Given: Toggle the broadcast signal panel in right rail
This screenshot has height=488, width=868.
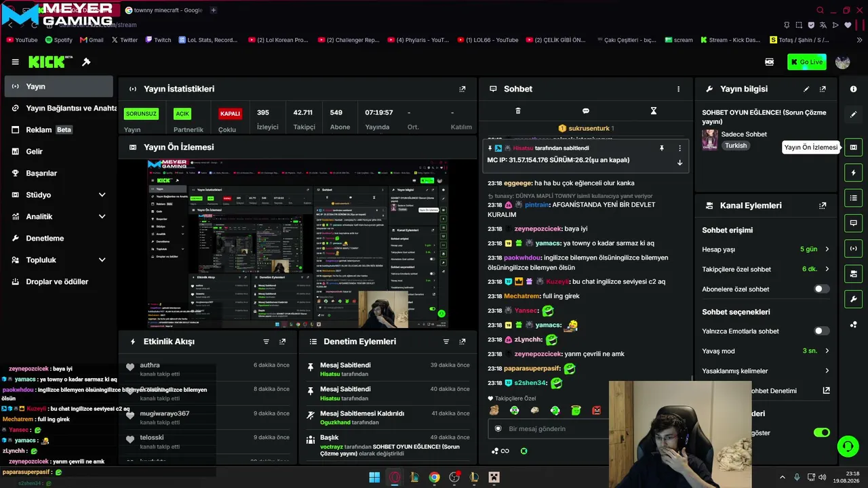Looking at the screenshot, I should click(x=853, y=248).
